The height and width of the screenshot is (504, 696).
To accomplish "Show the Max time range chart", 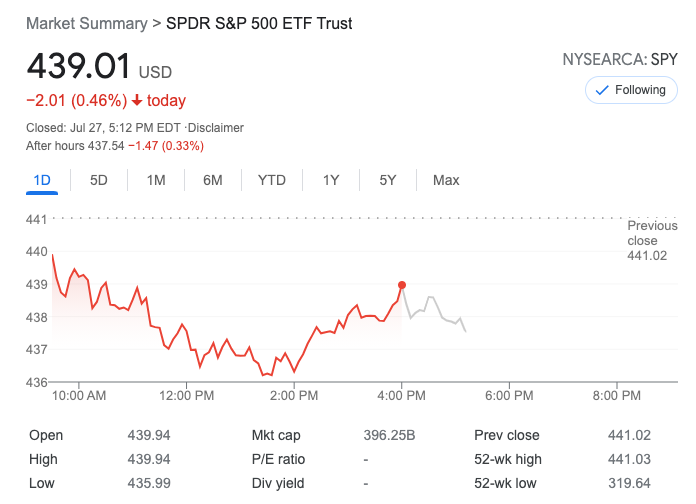I will [446, 180].
